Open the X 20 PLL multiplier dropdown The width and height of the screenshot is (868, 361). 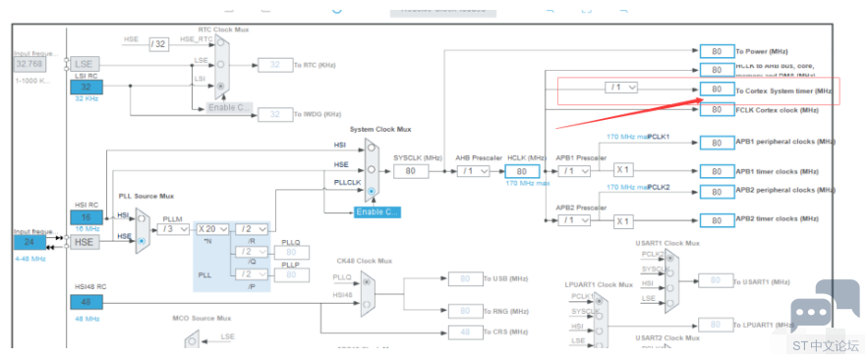(212, 228)
